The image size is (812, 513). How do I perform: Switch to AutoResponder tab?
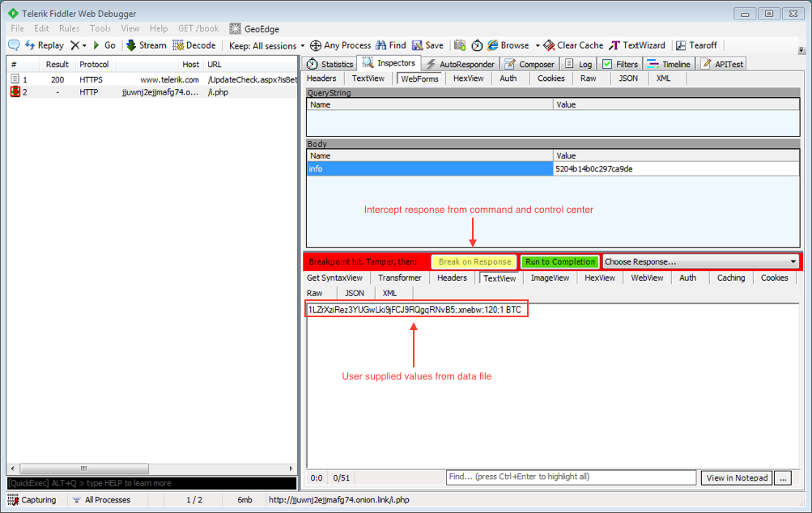point(460,64)
